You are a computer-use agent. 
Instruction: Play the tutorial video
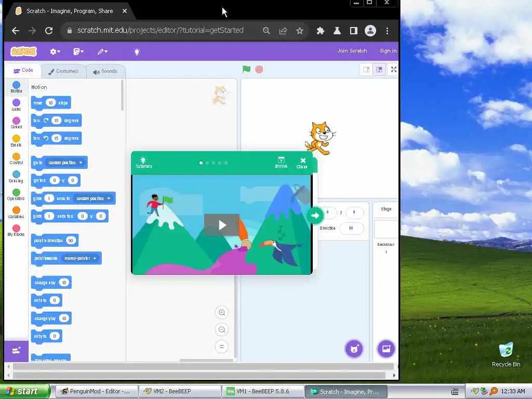pos(222,224)
